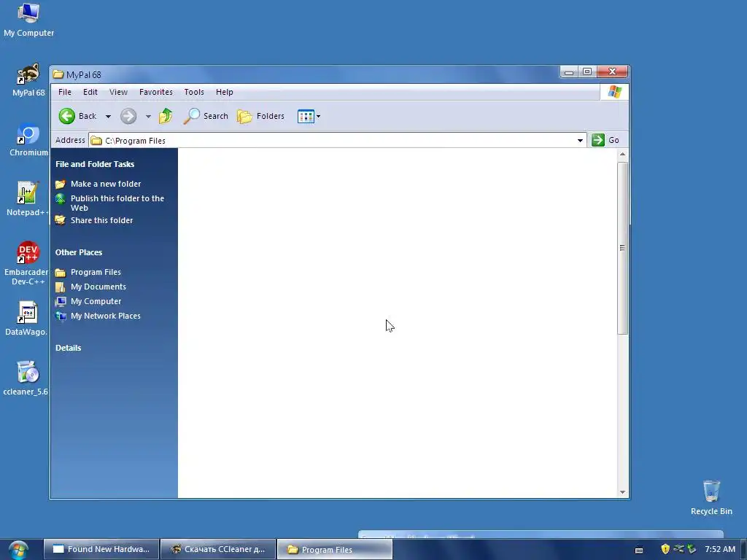
Task: Open the File menu
Action: pos(65,92)
